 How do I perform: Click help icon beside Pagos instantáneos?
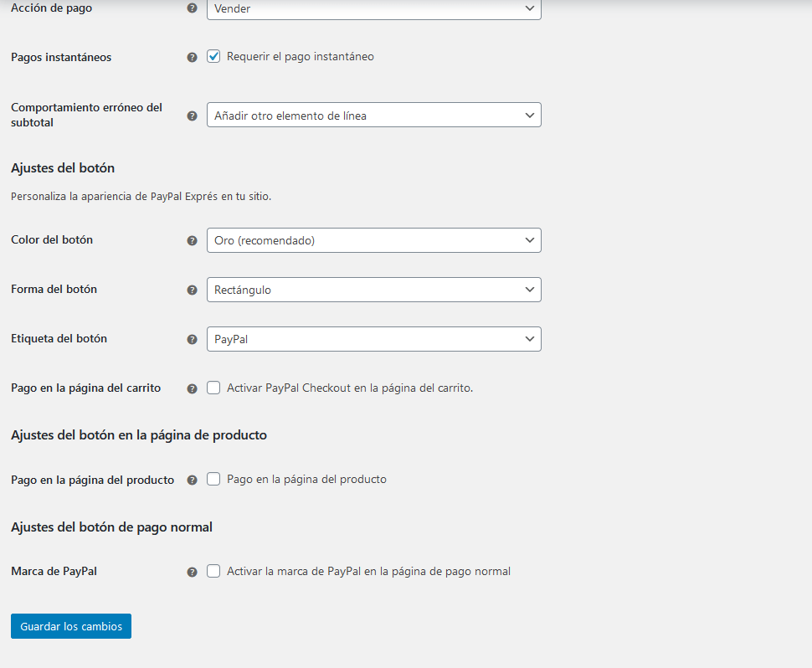tap(193, 58)
